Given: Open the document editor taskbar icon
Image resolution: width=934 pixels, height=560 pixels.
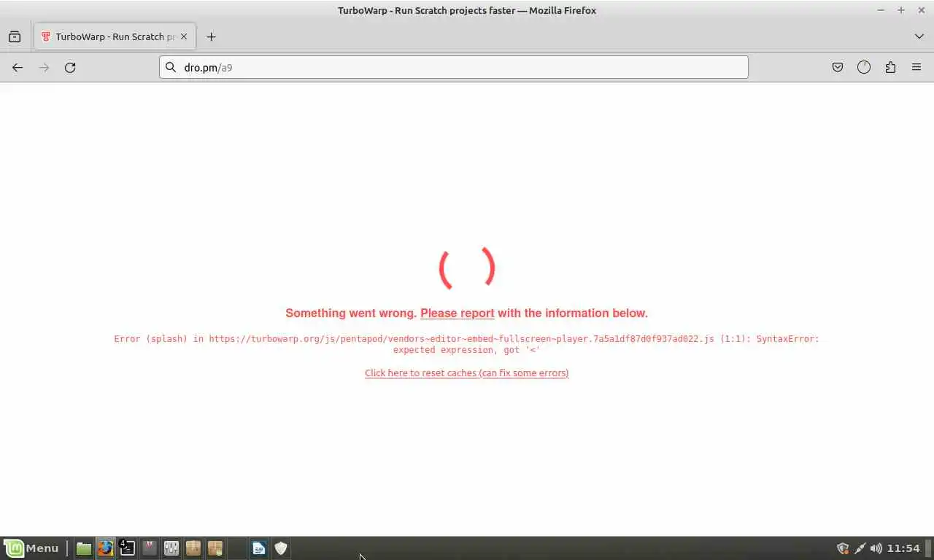Looking at the screenshot, I should 259,548.
